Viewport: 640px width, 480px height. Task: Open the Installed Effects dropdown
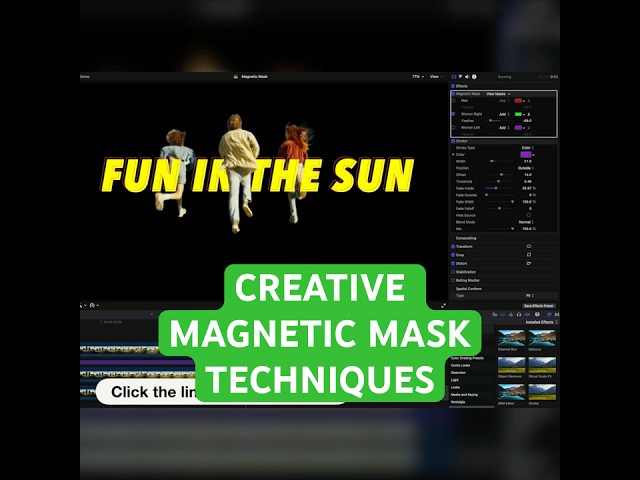pyautogui.click(x=541, y=322)
